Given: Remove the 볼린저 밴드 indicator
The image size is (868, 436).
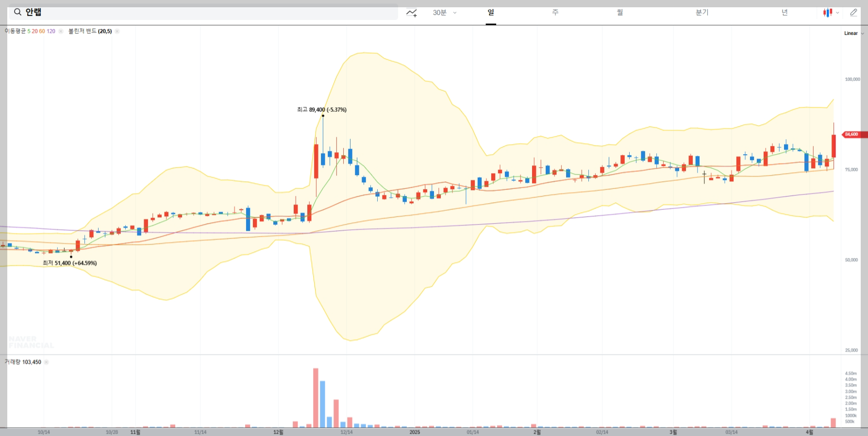Looking at the screenshot, I should coord(117,31).
